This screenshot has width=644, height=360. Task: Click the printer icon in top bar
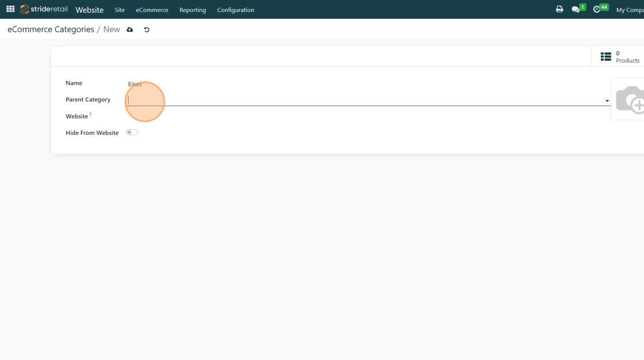pos(559,9)
